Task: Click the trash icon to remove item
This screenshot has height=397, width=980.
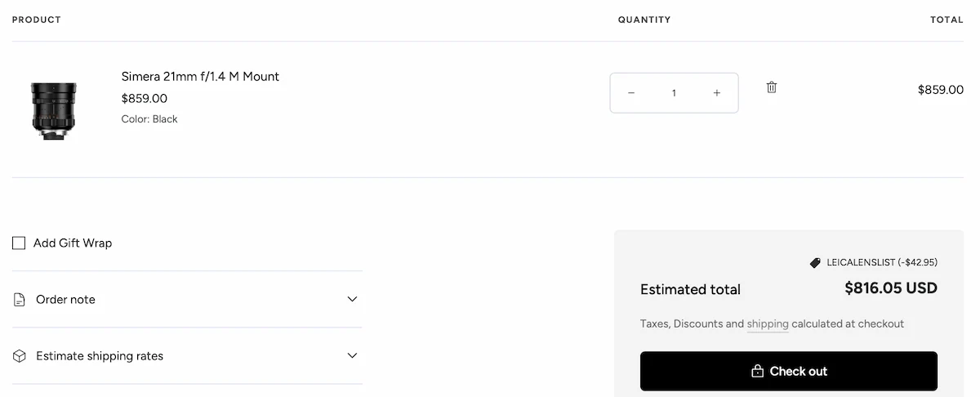Action: coord(772,87)
